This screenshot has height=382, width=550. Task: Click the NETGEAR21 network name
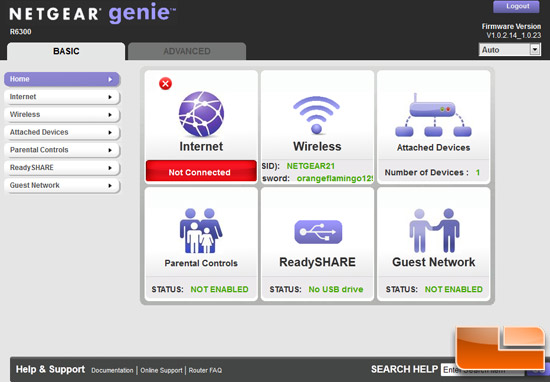[x=311, y=166]
